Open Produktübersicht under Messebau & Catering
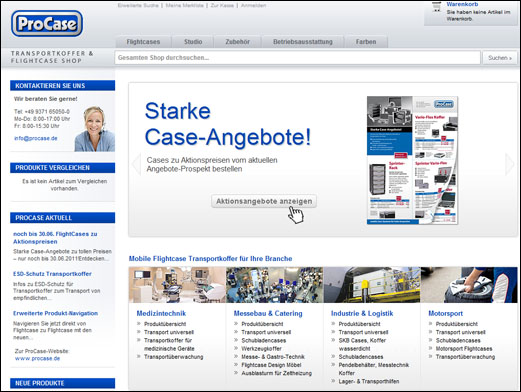521x392 pixels. [x=262, y=324]
